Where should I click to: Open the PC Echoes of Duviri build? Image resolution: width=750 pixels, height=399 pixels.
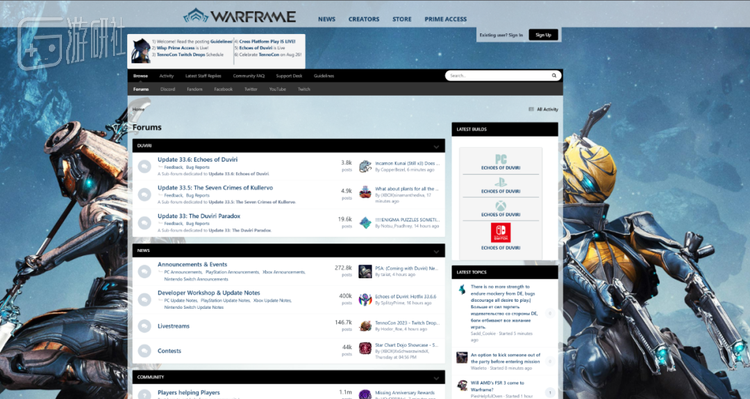[501, 162]
